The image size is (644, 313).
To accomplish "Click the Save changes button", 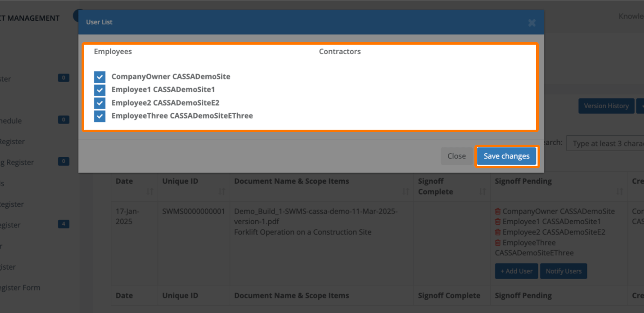I will [x=506, y=156].
